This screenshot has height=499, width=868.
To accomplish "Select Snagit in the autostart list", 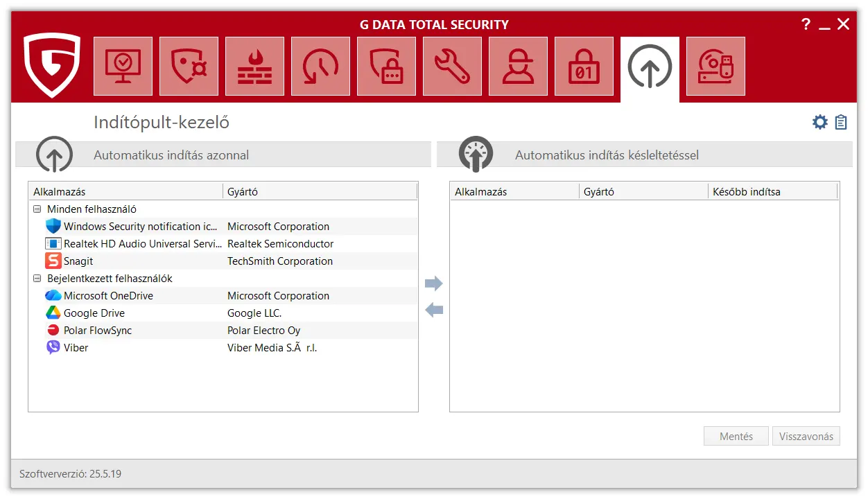I will click(x=78, y=261).
